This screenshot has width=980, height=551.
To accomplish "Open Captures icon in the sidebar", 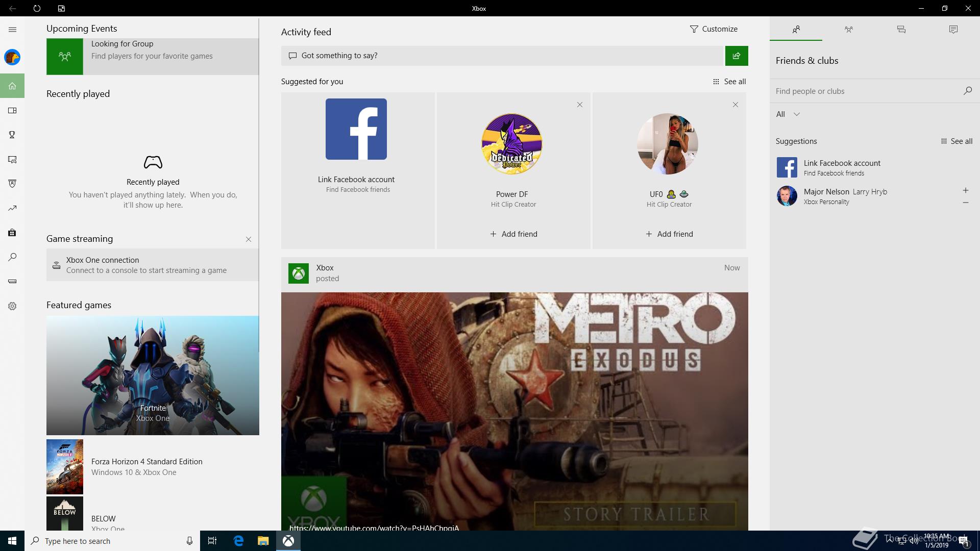I will tap(12, 159).
